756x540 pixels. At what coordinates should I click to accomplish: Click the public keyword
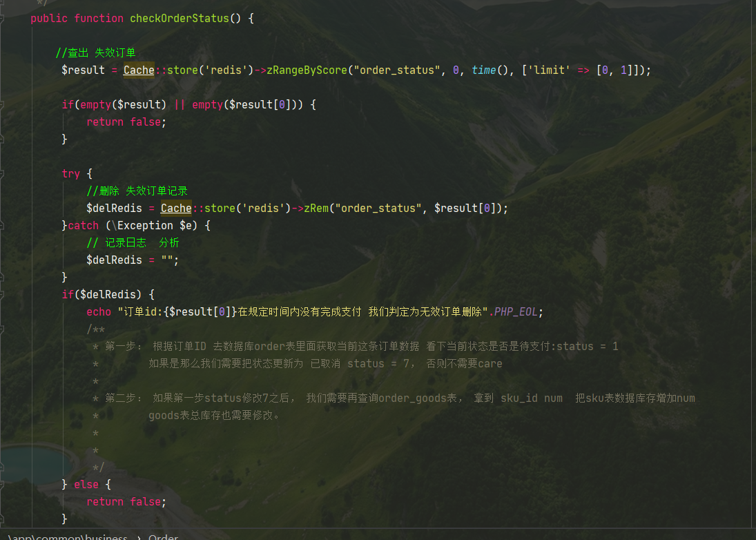(49, 19)
